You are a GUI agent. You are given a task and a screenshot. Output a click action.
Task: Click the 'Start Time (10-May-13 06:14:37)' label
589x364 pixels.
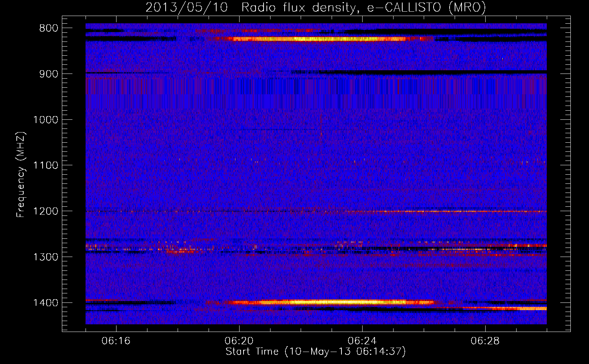tap(316, 352)
